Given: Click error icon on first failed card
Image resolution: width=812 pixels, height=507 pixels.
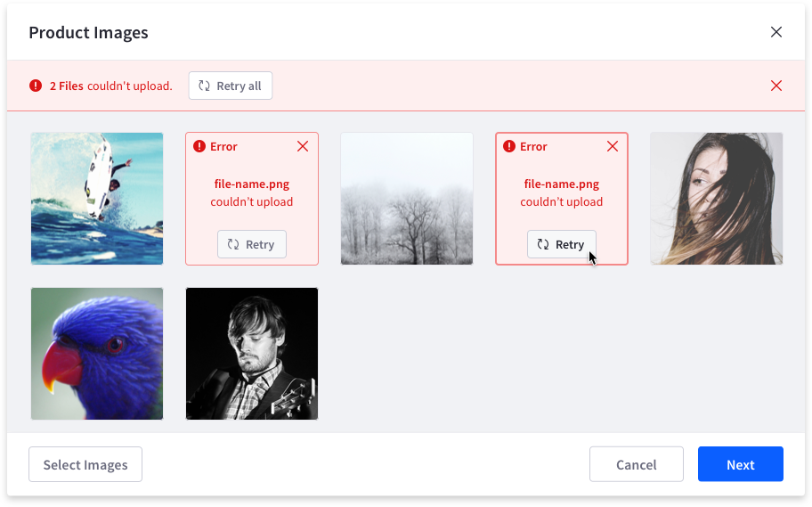Looking at the screenshot, I should pos(199,146).
